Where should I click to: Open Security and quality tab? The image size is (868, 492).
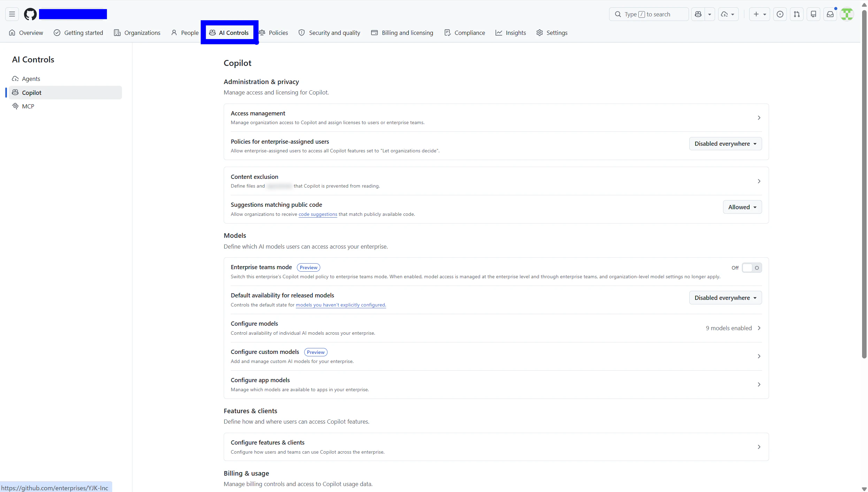pyautogui.click(x=329, y=33)
